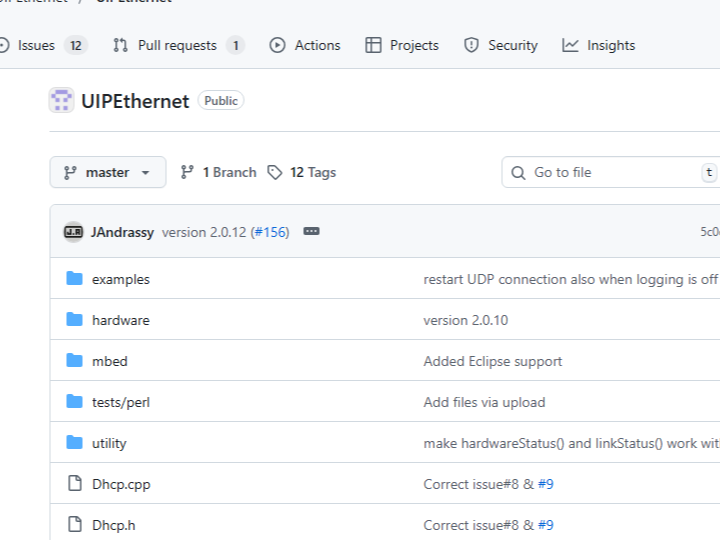Click the Dhcp.h file icon

pyautogui.click(x=74, y=525)
